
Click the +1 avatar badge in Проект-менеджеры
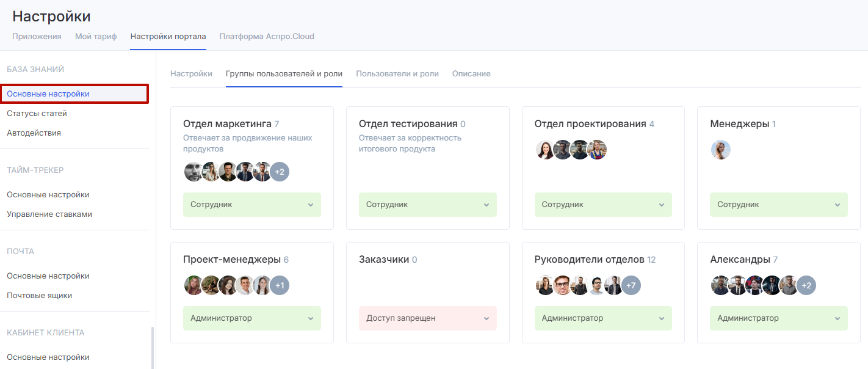(280, 285)
